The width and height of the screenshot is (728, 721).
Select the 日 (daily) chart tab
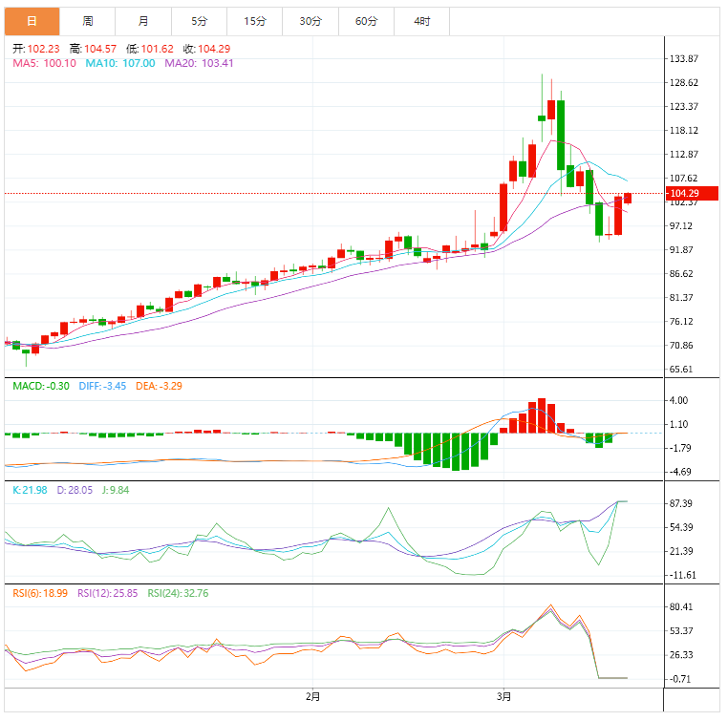(x=32, y=21)
